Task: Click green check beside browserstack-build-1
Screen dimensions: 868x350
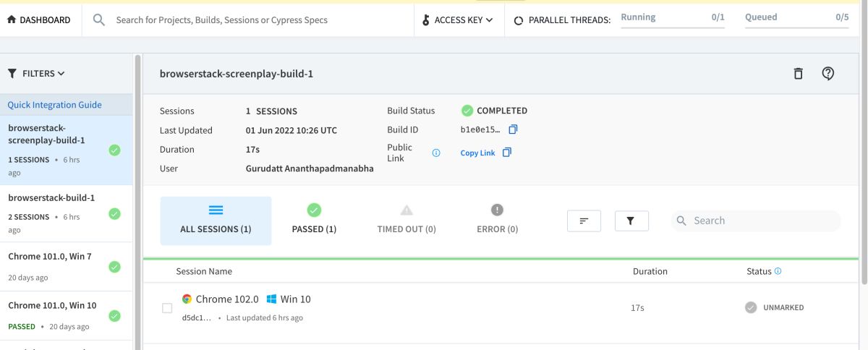Action: click(x=114, y=214)
